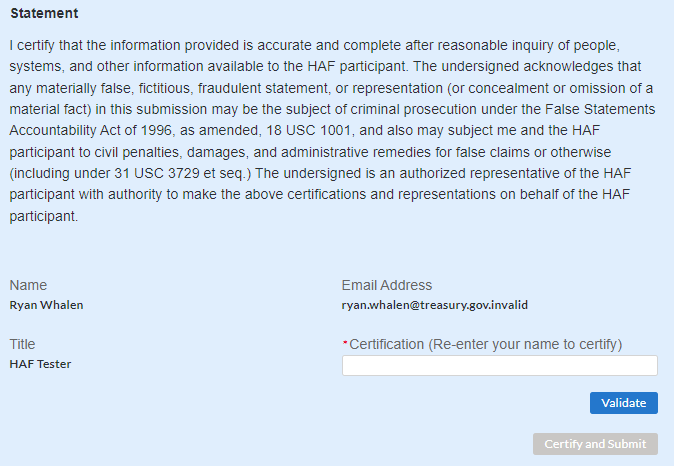The width and height of the screenshot is (674, 466).
Task: Click the Email Address label
Action: tap(387, 285)
